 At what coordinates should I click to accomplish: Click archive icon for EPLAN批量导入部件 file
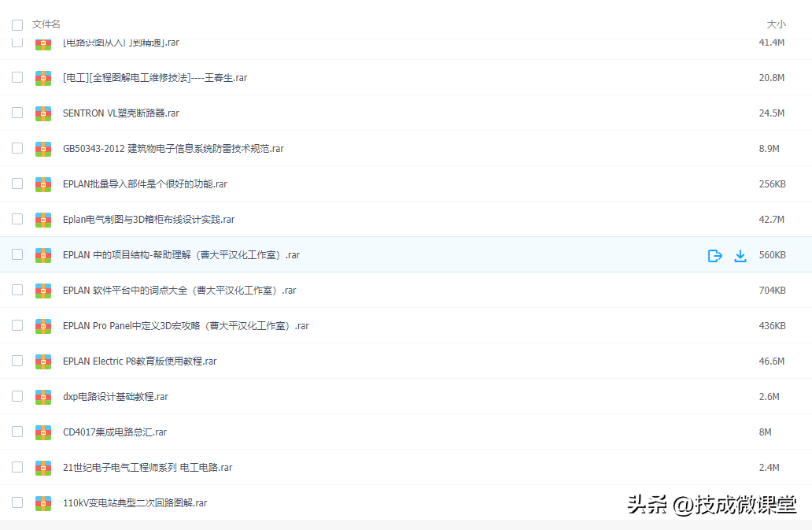point(43,184)
